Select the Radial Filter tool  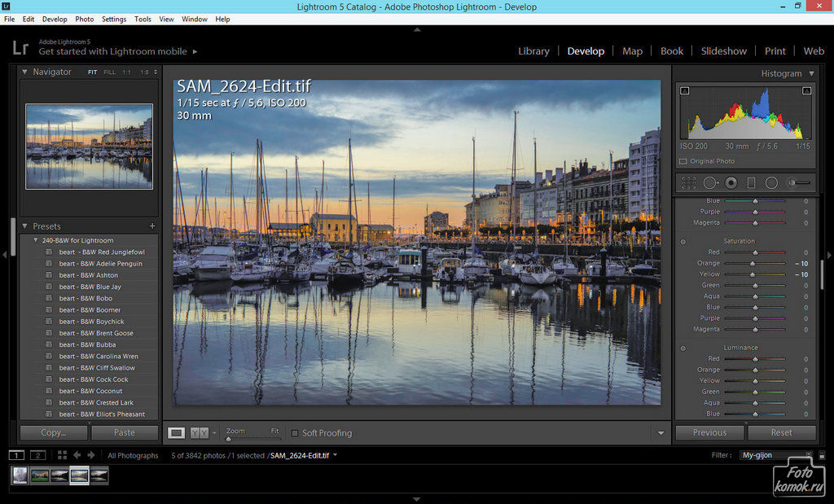pos(771,183)
